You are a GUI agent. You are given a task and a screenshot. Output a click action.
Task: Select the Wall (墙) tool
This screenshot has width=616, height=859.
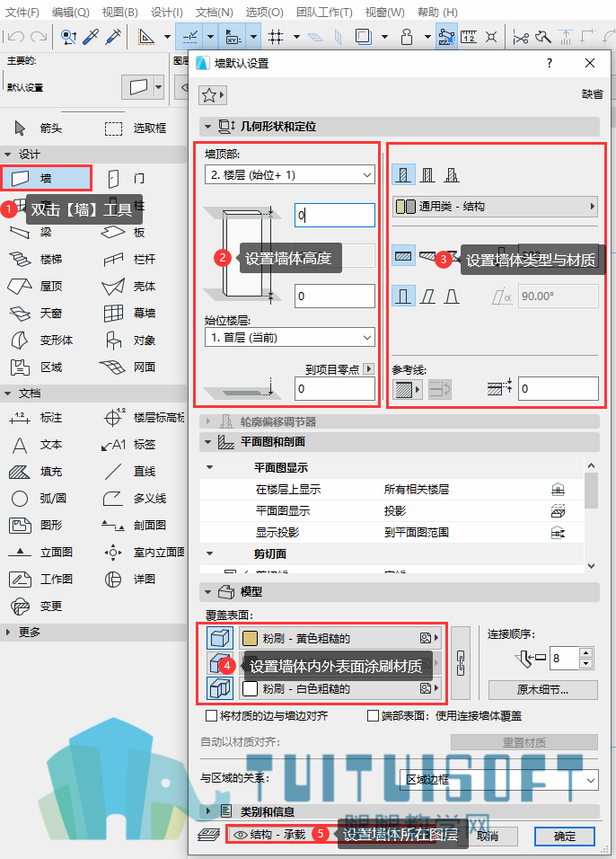click(x=46, y=178)
